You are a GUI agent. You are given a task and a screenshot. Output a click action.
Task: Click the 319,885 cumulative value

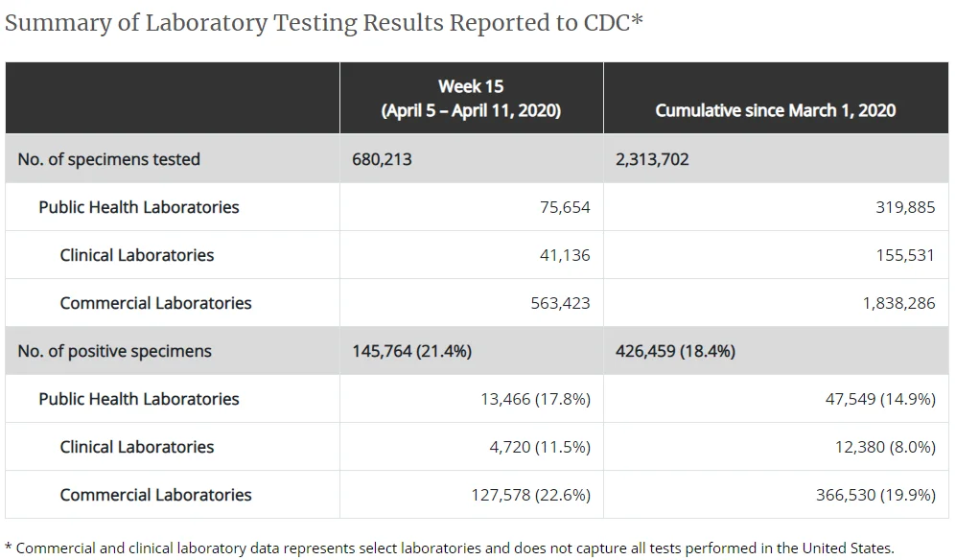coord(905,207)
